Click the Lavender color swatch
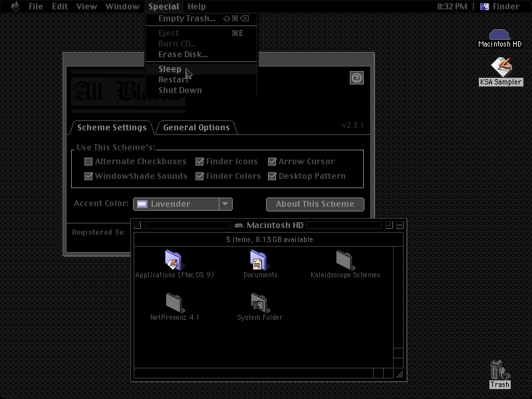 pos(142,204)
